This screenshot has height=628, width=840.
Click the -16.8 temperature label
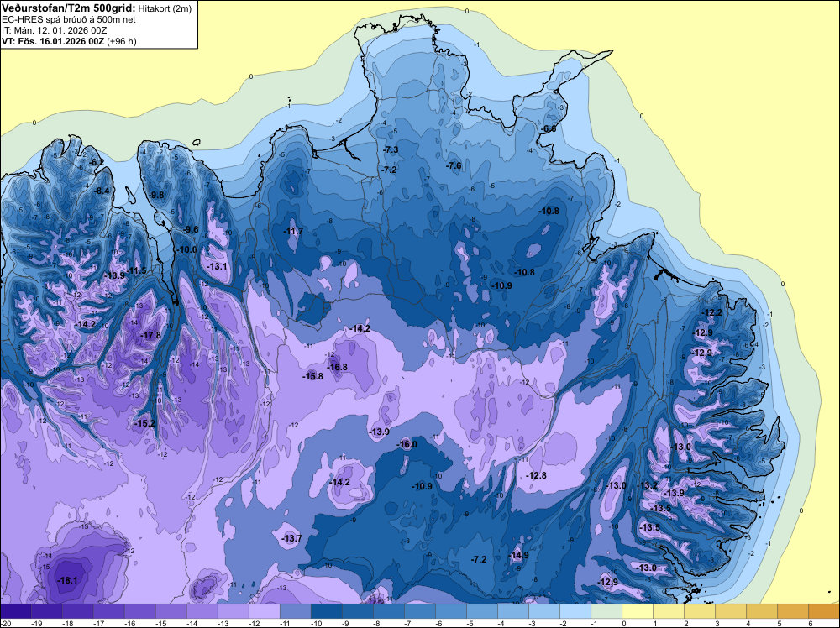click(x=338, y=367)
